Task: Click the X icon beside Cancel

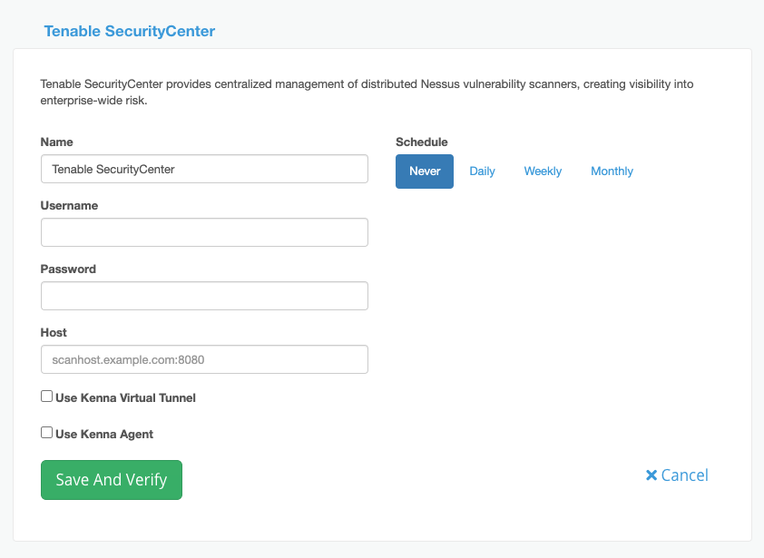Action: pyautogui.click(x=651, y=475)
